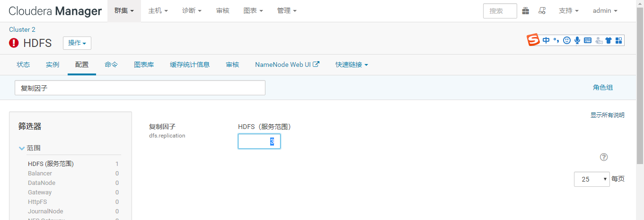Click the dfs.replication value field

[x=259, y=141]
